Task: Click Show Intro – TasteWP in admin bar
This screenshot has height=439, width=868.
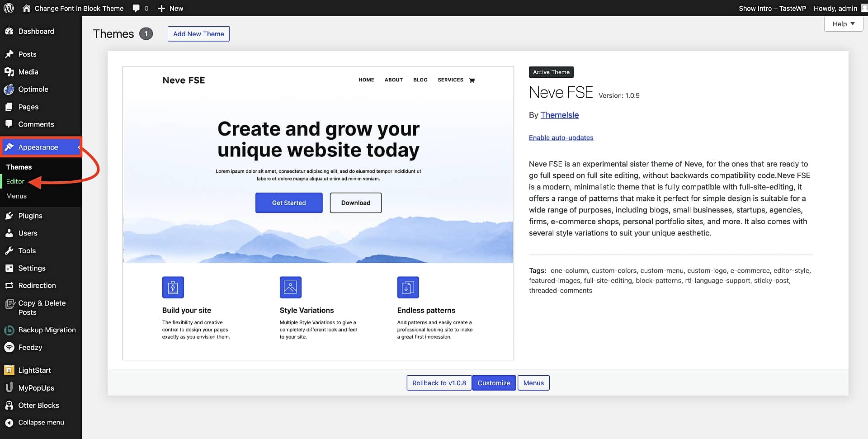Action: [x=772, y=8]
